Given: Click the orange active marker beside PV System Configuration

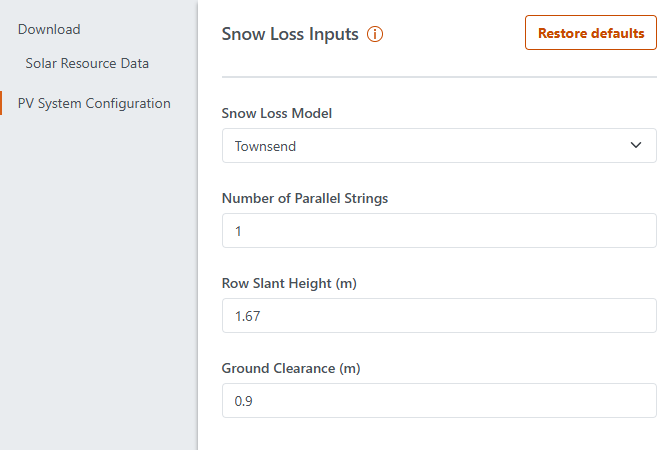Looking at the screenshot, I should pyautogui.click(x=2, y=103).
